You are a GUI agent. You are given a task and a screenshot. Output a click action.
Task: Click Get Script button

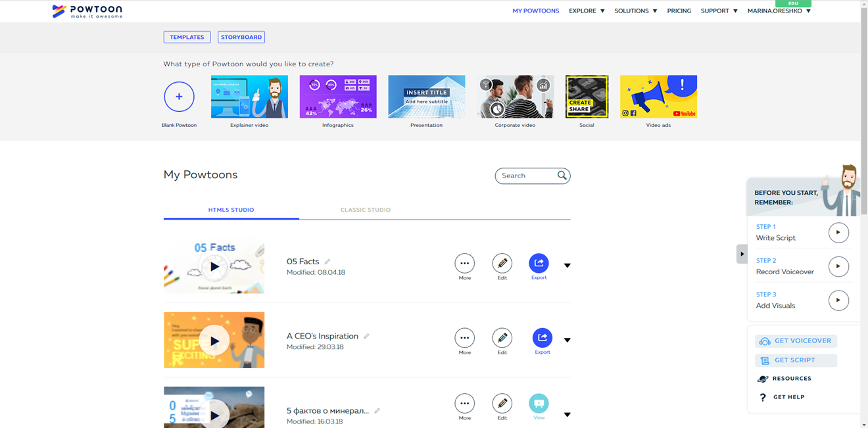tap(796, 360)
